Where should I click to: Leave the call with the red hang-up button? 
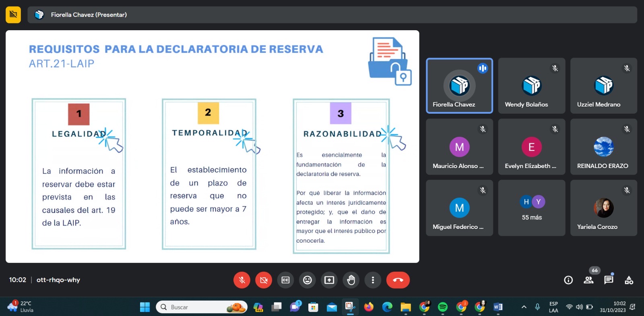point(398,280)
